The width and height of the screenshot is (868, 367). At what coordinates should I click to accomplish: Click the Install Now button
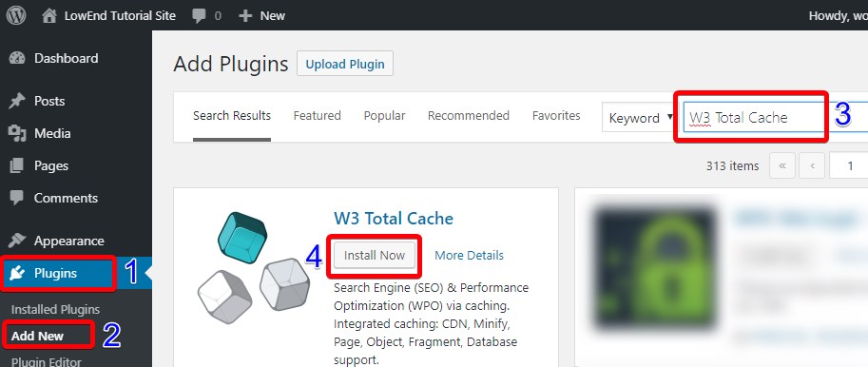[x=375, y=255]
